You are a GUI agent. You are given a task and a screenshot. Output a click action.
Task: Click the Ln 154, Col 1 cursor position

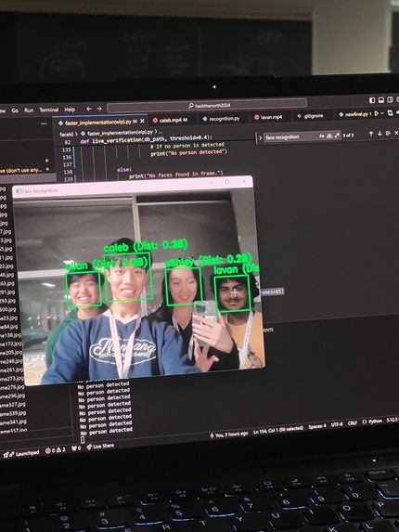(x=278, y=431)
